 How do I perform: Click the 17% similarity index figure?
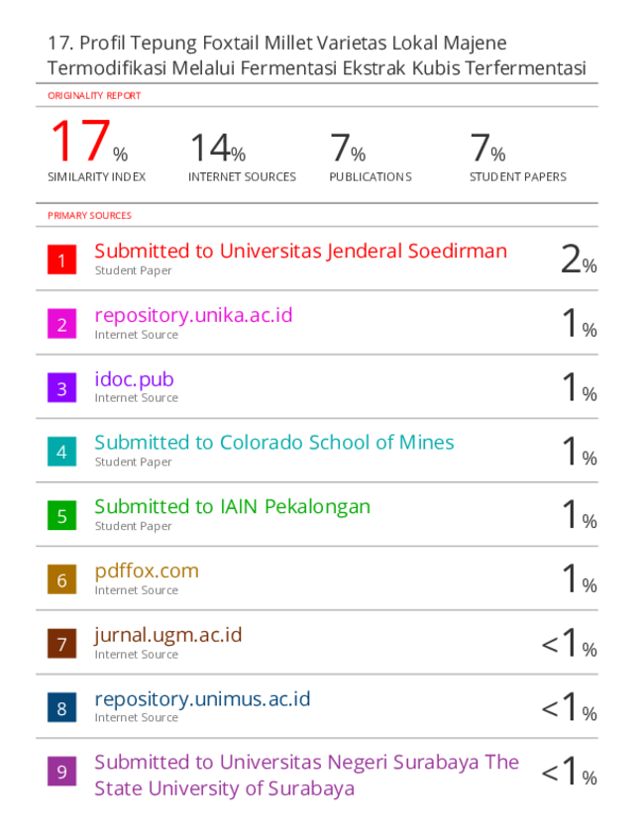click(89, 141)
